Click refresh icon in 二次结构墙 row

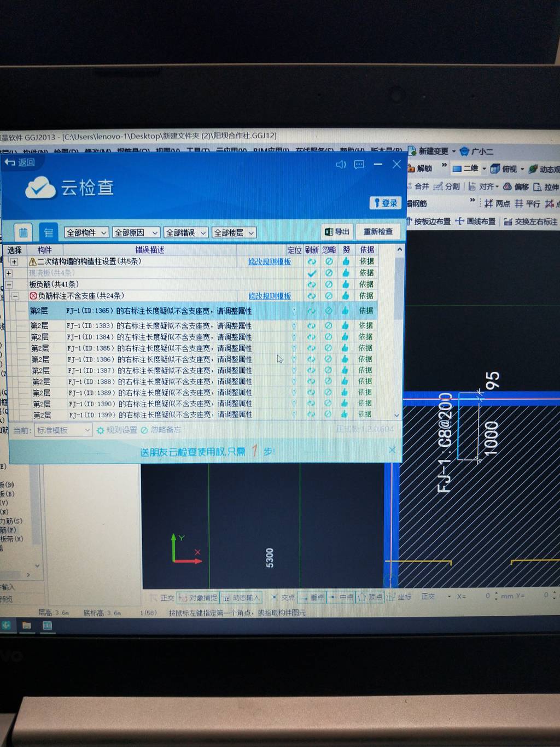pyautogui.click(x=312, y=261)
